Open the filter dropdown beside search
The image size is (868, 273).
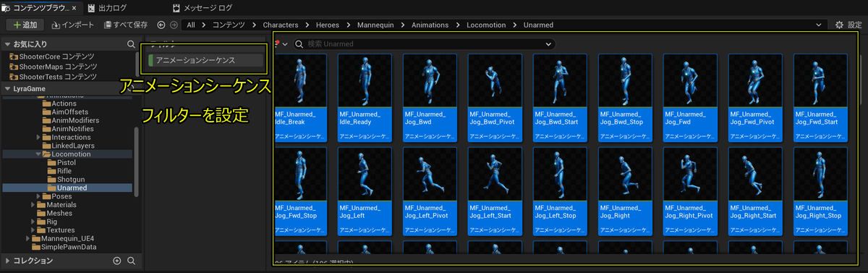pyautogui.click(x=281, y=44)
